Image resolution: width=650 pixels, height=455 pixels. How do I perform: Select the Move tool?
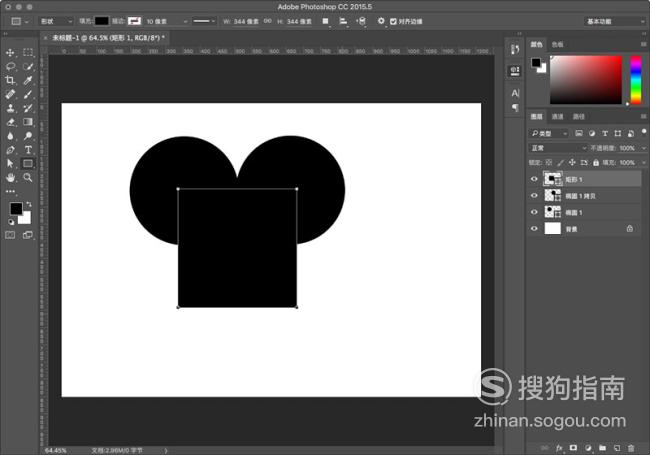[x=10, y=53]
